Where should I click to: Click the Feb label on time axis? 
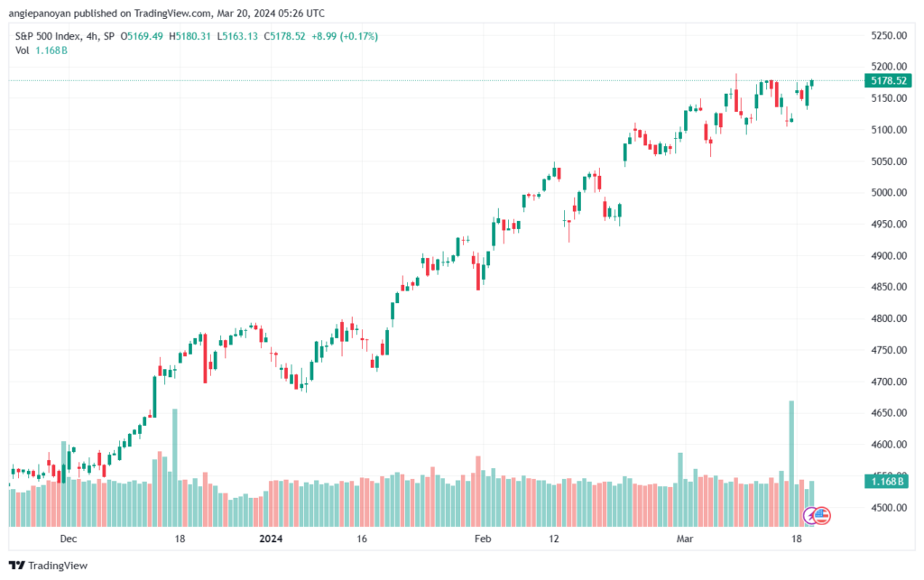tap(483, 539)
